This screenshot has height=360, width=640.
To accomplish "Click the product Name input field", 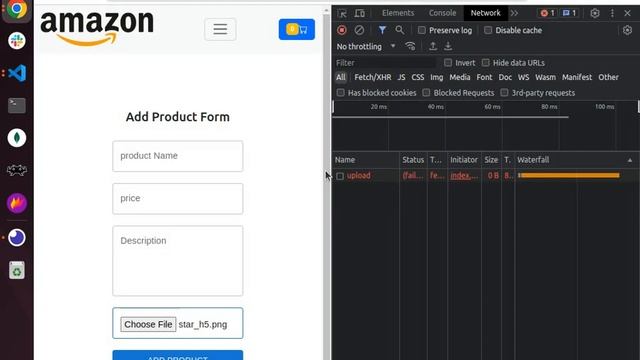I will 178,156.
